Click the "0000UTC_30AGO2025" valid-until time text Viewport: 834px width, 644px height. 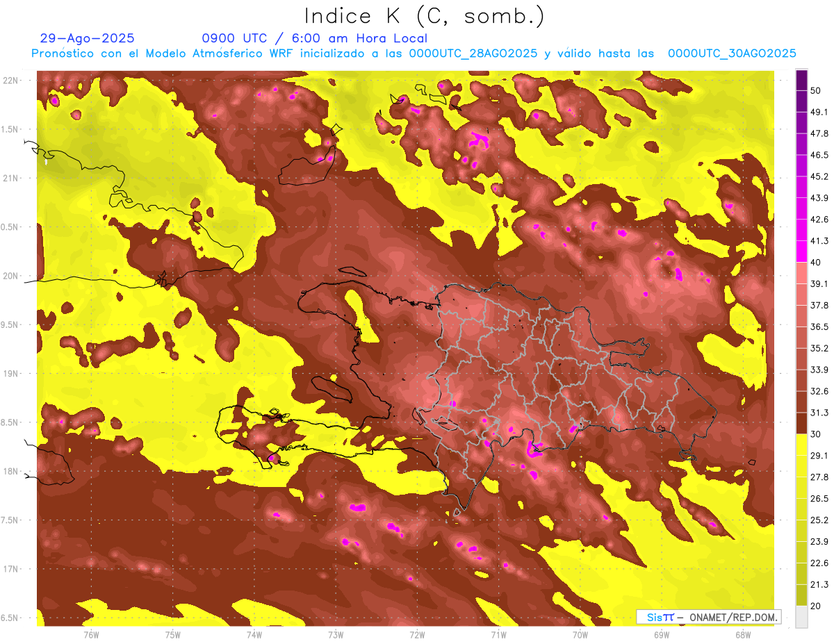click(x=732, y=53)
